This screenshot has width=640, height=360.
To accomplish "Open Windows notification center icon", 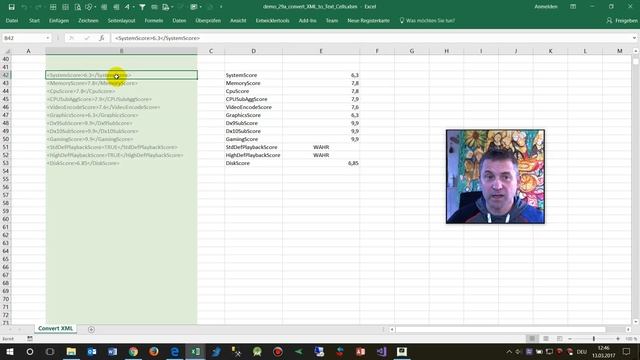I will 626,351.
